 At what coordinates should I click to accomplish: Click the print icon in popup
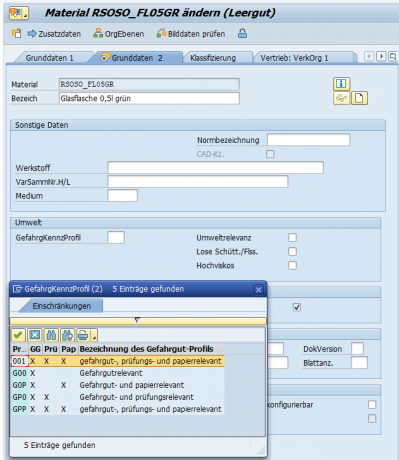pyautogui.click(x=83, y=335)
